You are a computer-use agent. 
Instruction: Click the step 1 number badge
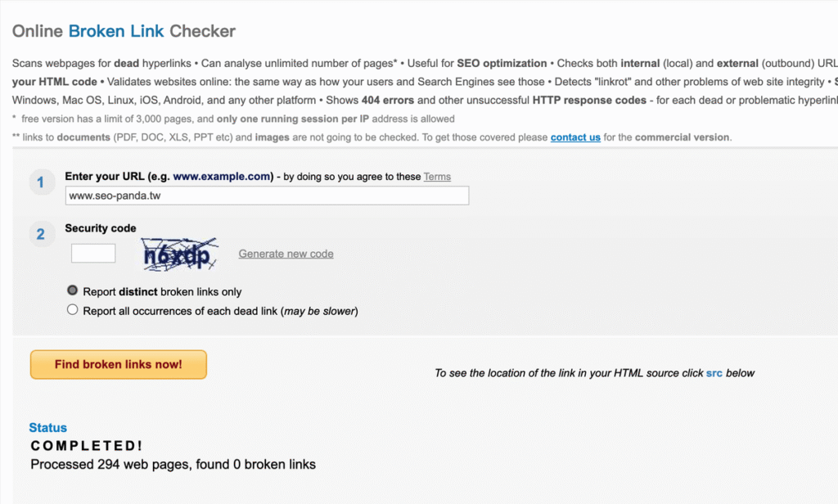(x=41, y=182)
